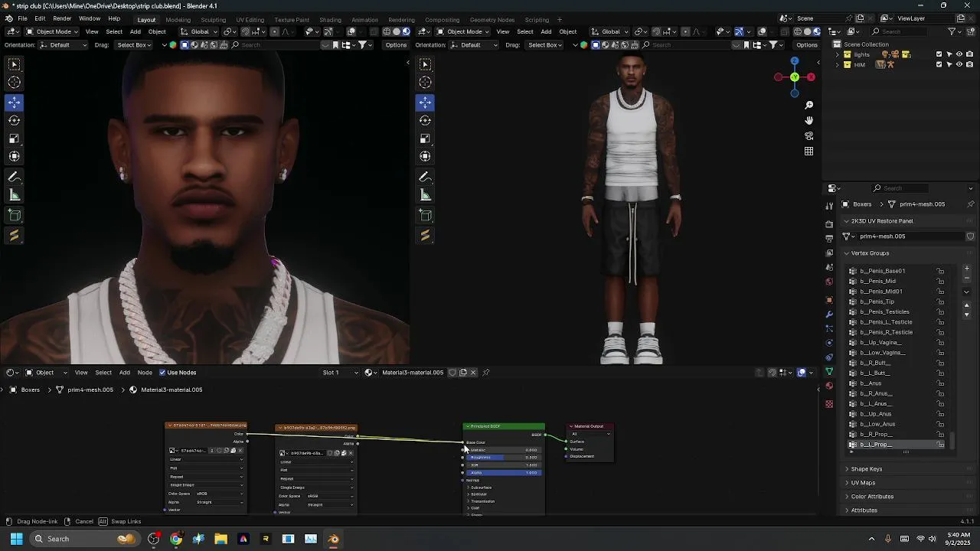Toggle the camera view gizmo

[809, 135]
